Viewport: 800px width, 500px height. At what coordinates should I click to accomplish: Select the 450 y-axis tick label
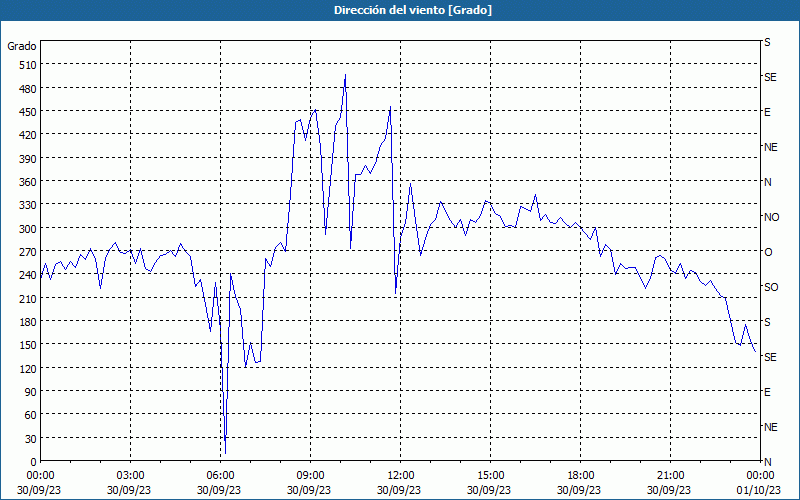click(28, 112)
